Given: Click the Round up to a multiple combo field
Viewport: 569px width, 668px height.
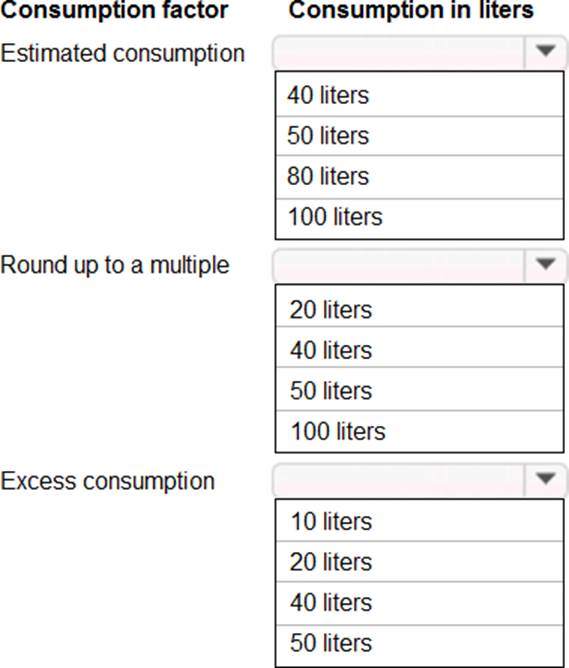Looking at the screenshot, I should click(420, 265).
